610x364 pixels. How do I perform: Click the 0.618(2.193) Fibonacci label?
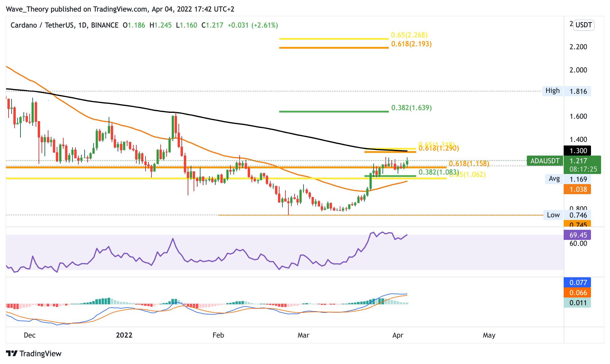pos(411,44)
